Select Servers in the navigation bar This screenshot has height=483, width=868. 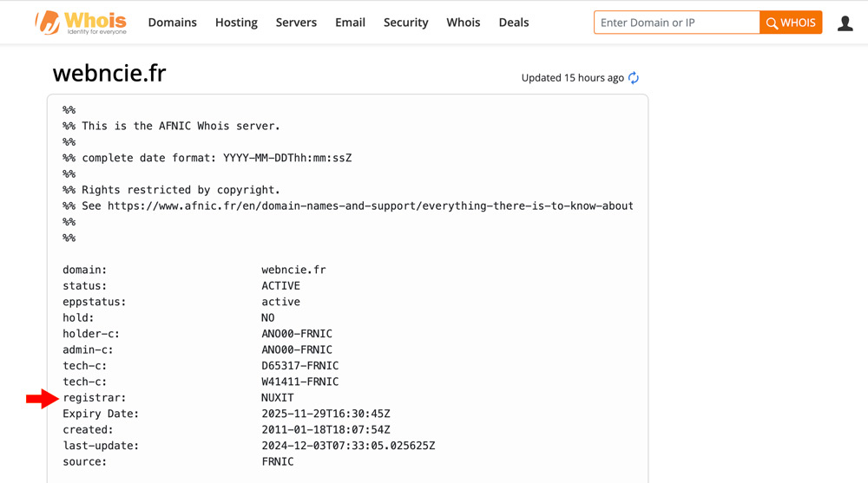pos(296,23)
